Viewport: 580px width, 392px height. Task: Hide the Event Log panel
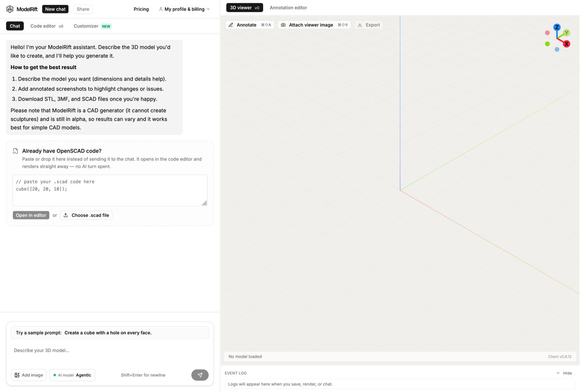click(x=564, y=373)
